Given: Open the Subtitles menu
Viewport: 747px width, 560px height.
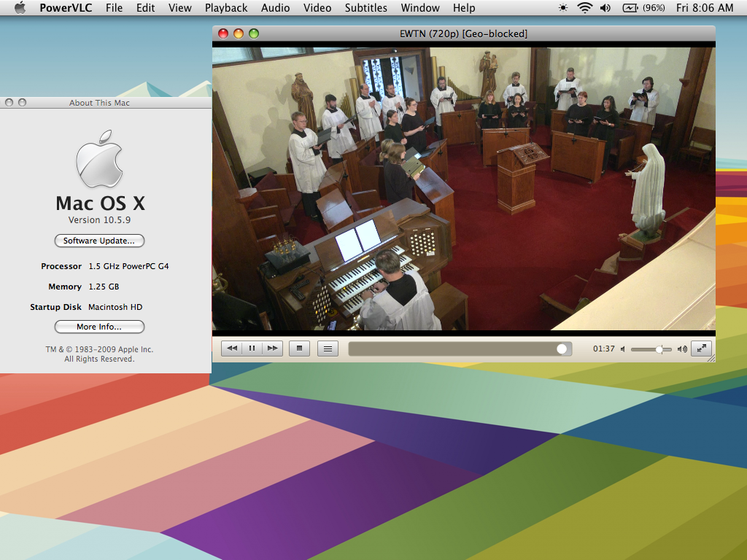Looking at the screenshot, I should coord(366,7).
